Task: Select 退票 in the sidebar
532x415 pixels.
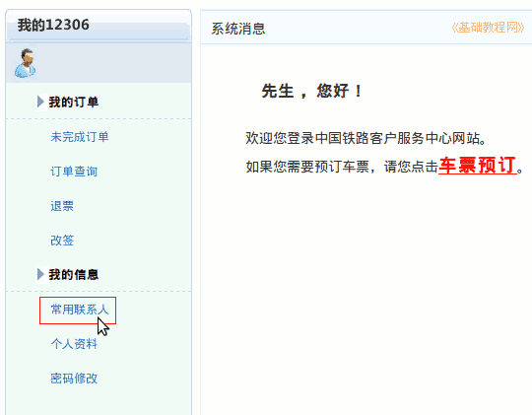Action: click(x=62, y=206)
